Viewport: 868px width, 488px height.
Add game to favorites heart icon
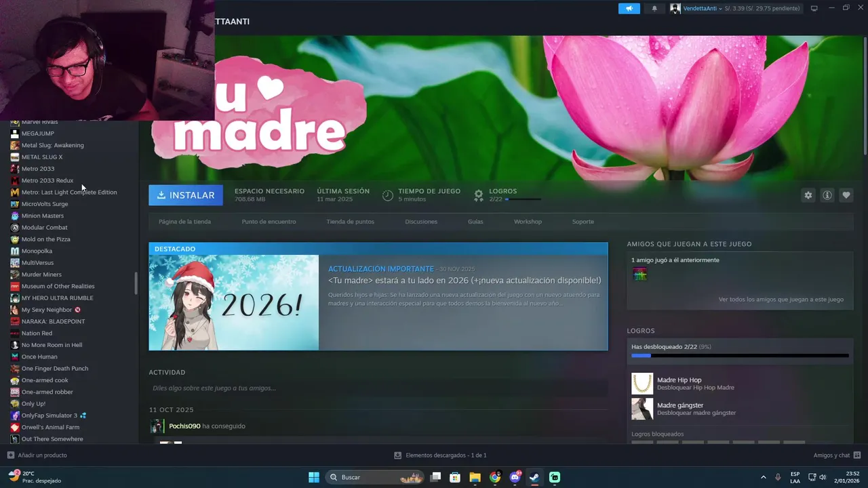click(x=846, y=195)
